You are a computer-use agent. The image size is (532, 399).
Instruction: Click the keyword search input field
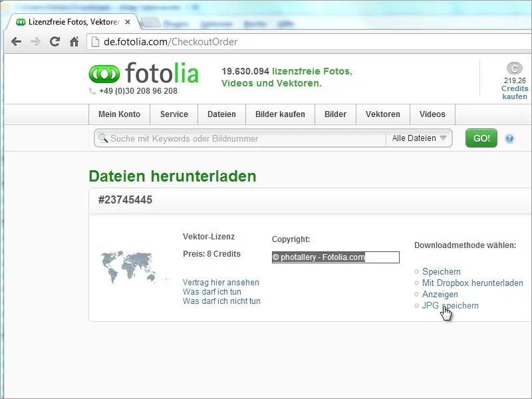click(240, 138)
